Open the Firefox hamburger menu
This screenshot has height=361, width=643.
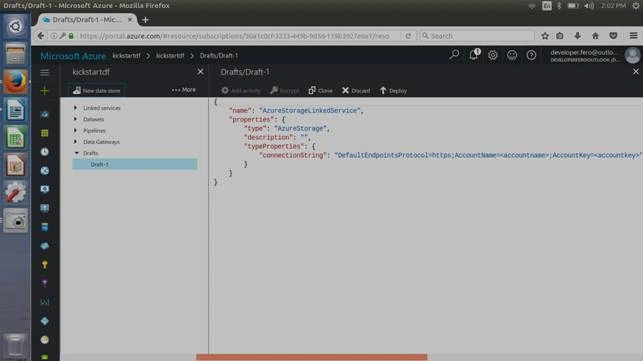[x=634, y=36]
